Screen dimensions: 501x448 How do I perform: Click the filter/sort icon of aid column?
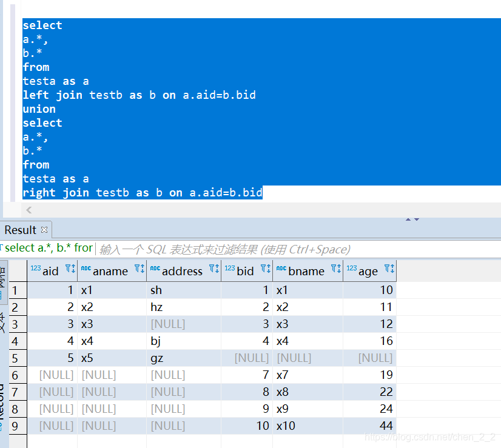70,268
